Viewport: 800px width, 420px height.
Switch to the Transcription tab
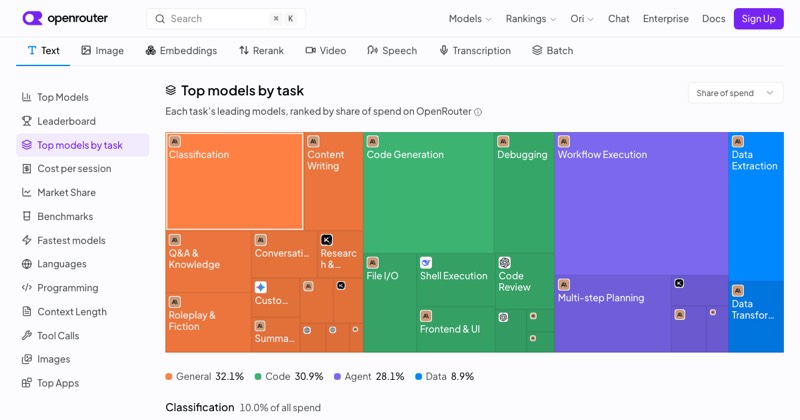tap(475, 51)
